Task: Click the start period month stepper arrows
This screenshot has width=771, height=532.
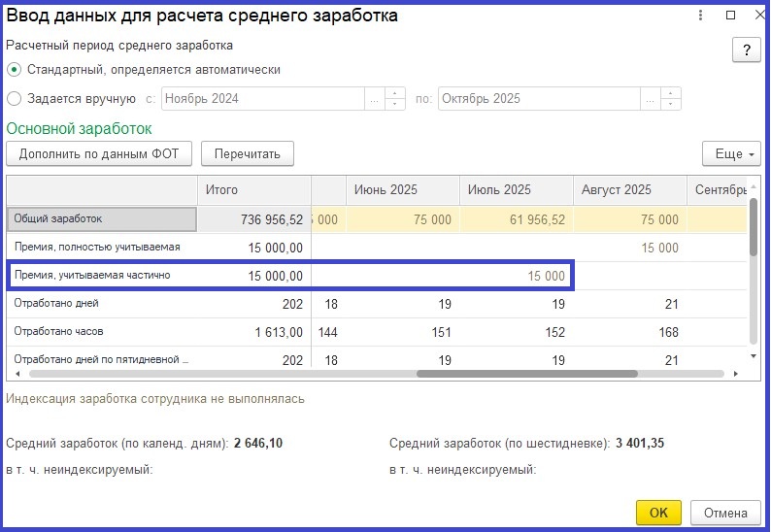Action: tap(395, 99)
